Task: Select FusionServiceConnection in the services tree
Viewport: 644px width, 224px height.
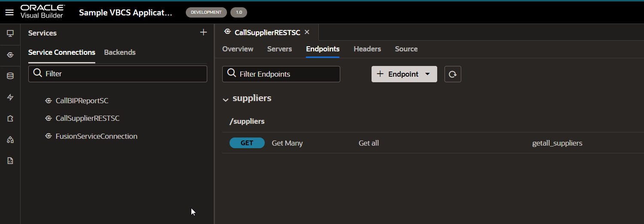Action: click(x=97, y=136)
